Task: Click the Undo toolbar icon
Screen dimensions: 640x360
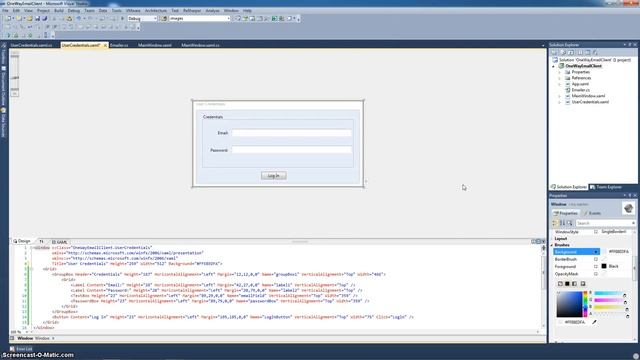Action: 78,18
